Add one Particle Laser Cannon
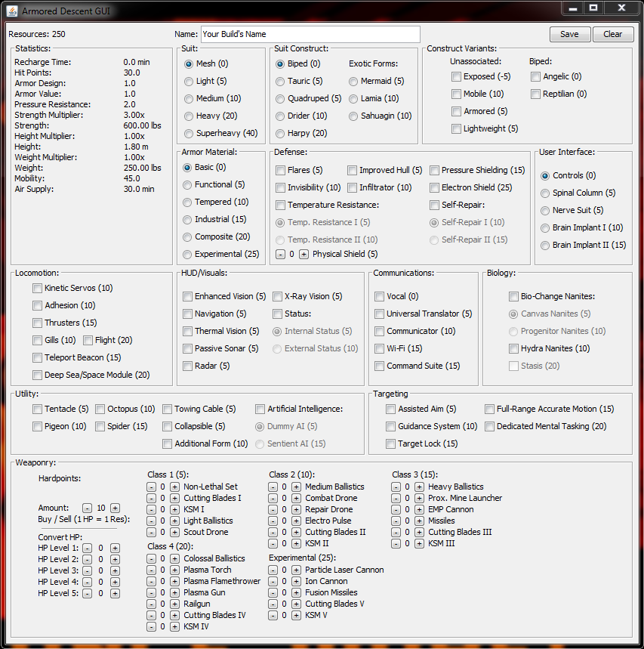Viewport: 644px width, 649px height. pyautogui.click(x=296, y=570)
